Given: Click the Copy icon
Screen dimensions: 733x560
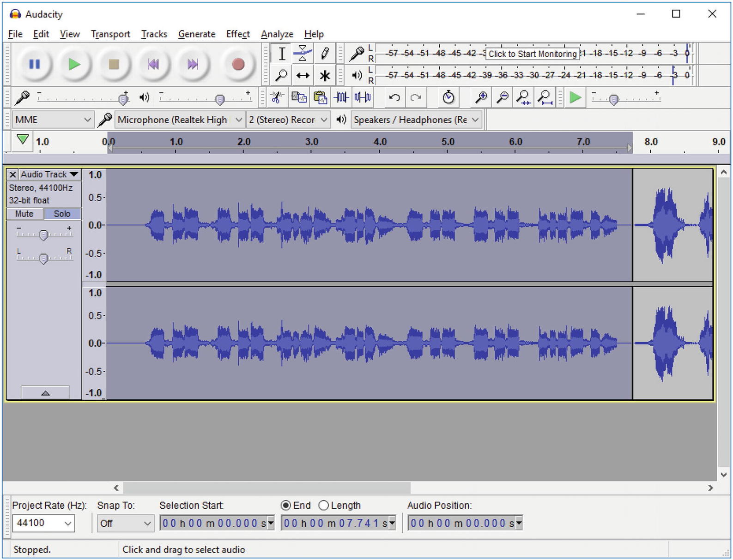Looking at the screenshot, I should coord(299,97).
